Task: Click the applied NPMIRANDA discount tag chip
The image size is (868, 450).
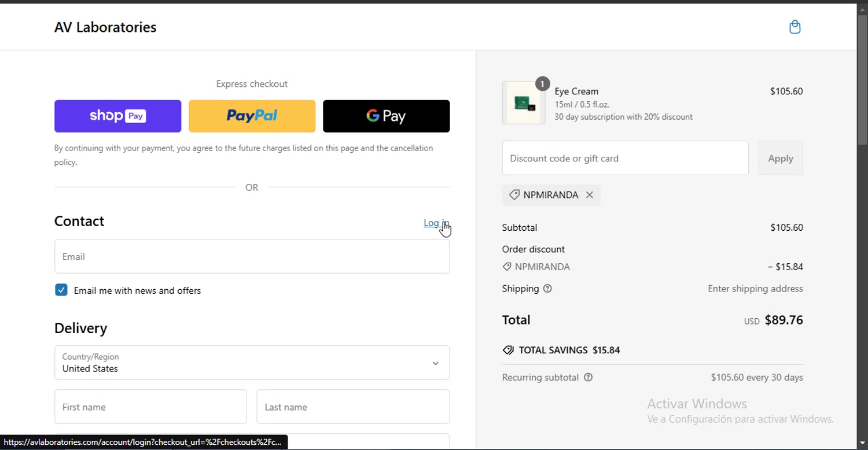Action: coord(551,195)
